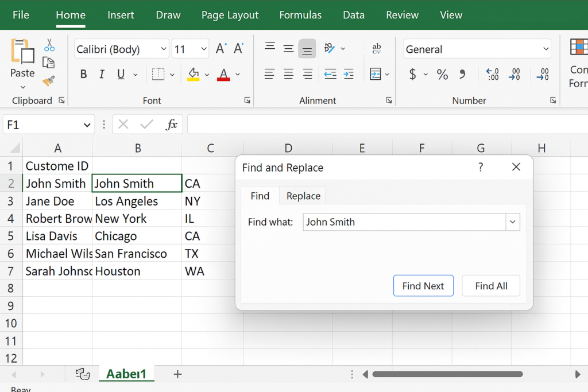This screenshot has width=588, height=392.
Task: Apply the yellow fill color swatch
Action: 194,75
